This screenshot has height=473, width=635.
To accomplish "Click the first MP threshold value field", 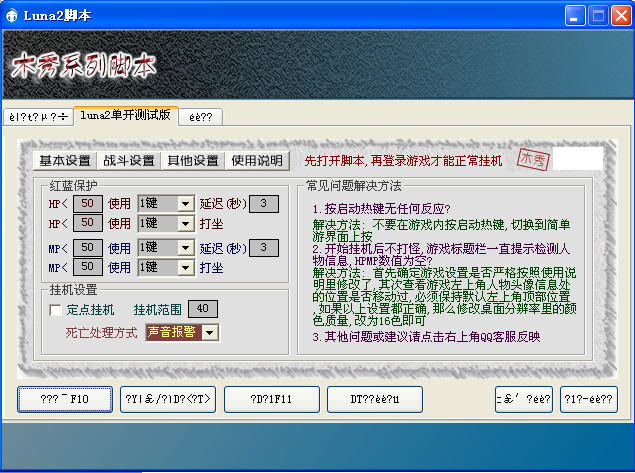I will click(x=88, y=247).
